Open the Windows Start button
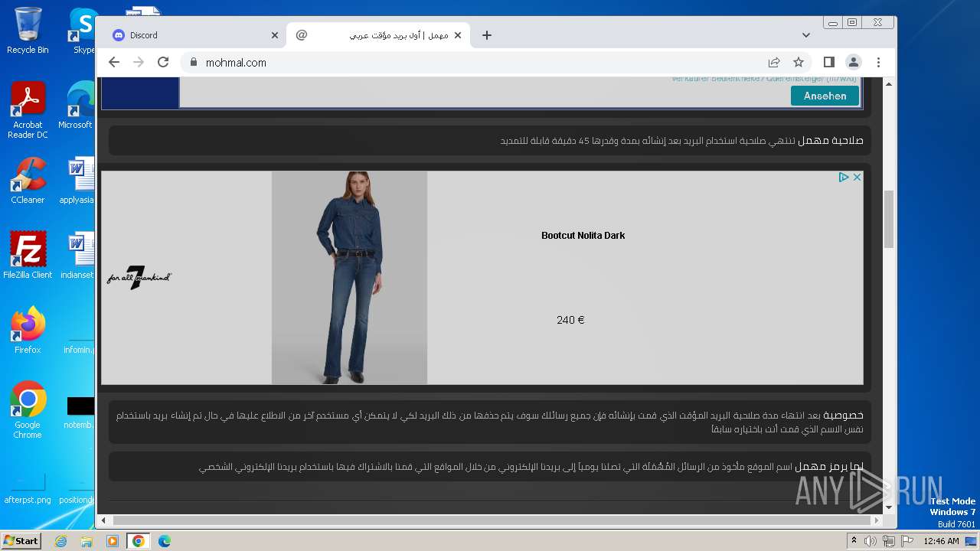This screenshot has height=551, width=980. pos(21,540)
